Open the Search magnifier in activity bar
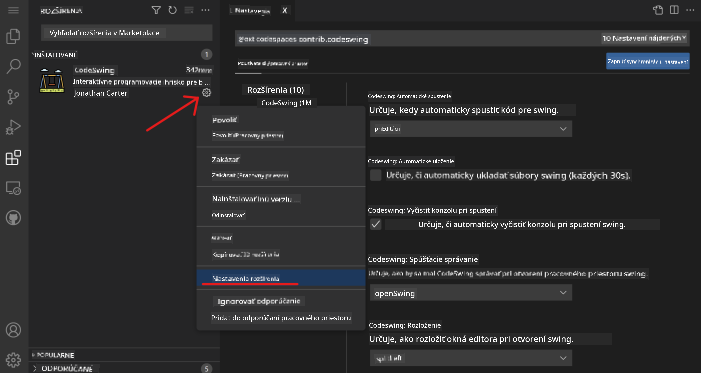Image resolution: width=701 pixels, height=373 pixels. coord(13,67)
